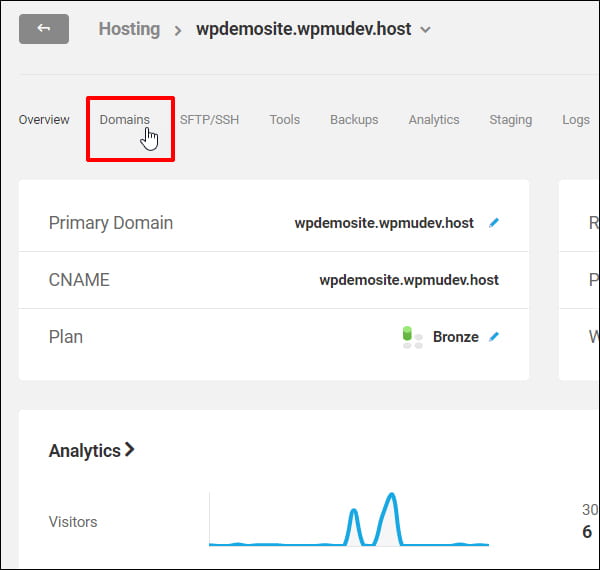Click the CNAME value wpdemosite.wpmudev.host

point(409,280)
